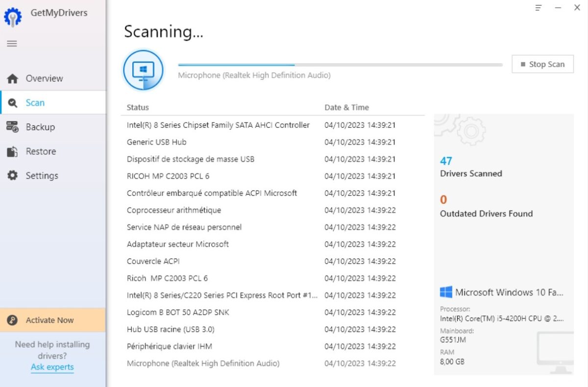Viewport: 588px width, 387px height.
Task: Select the uppercase RICOH MP C2003 PCL 6 row
Action: pos(272,176)
